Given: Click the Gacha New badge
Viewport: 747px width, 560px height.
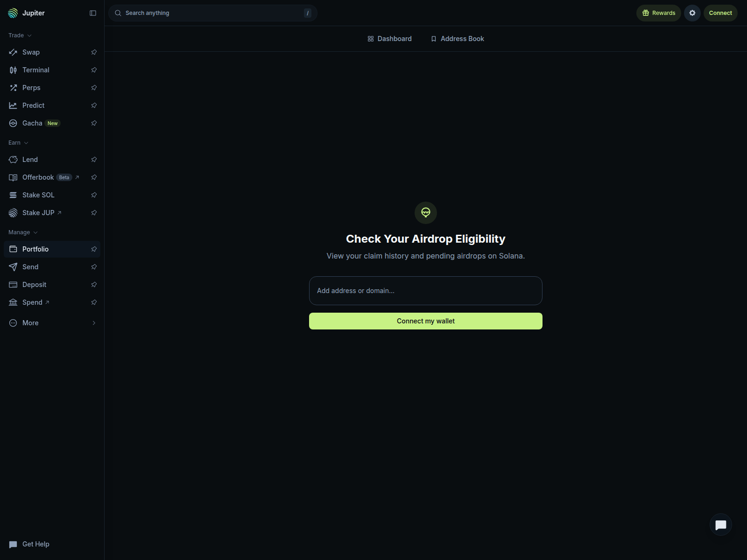Looking at the screenshot, I should (x=53, y=123).
